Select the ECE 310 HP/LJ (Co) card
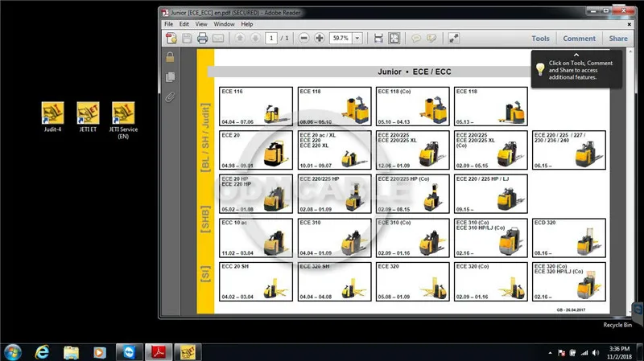 [491, 238]
